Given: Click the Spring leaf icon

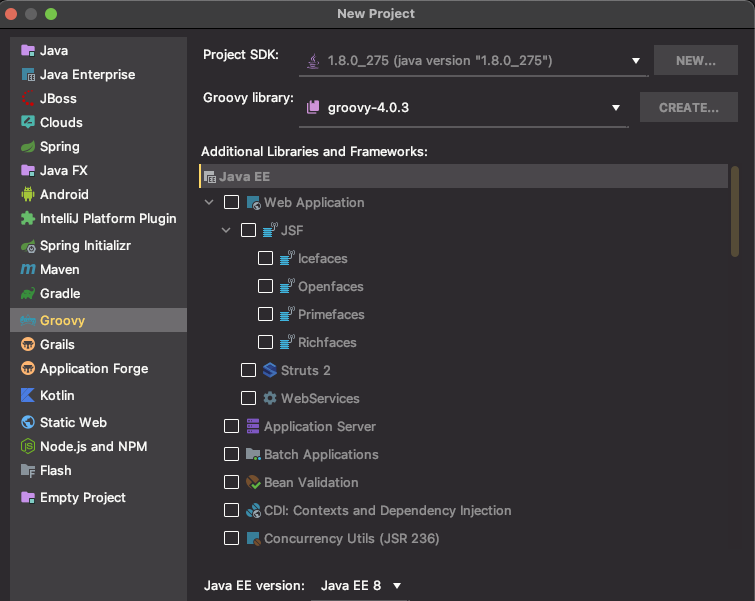Looking at the screenshot, I should [x=28, y=146].
